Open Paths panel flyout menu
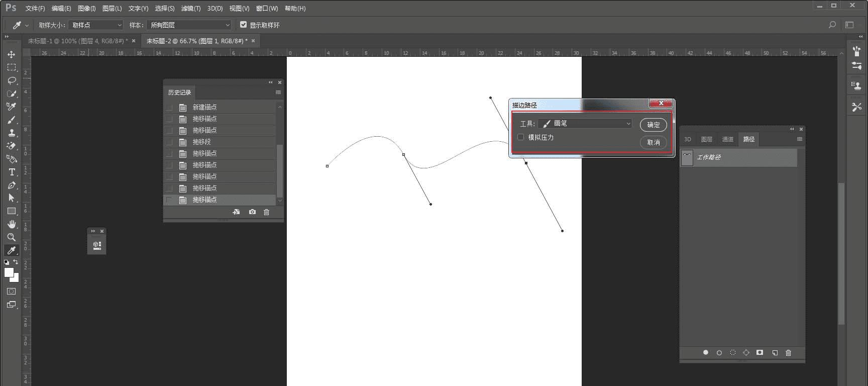Image resolution: width=868 pixels, height=386 pixels. (800, 139)
